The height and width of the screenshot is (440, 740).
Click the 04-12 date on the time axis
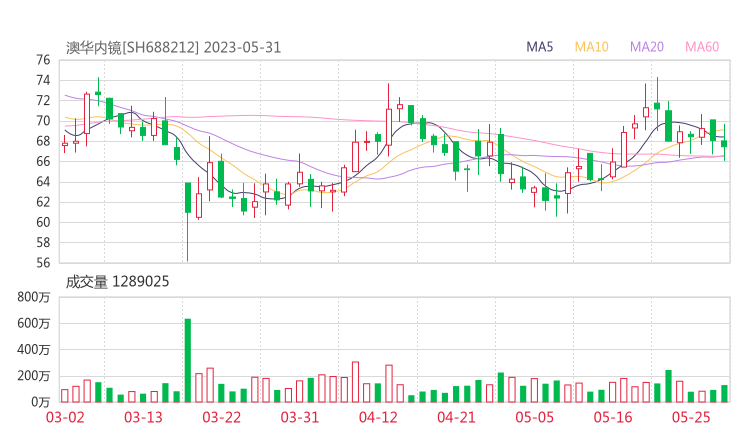(378, 417)
